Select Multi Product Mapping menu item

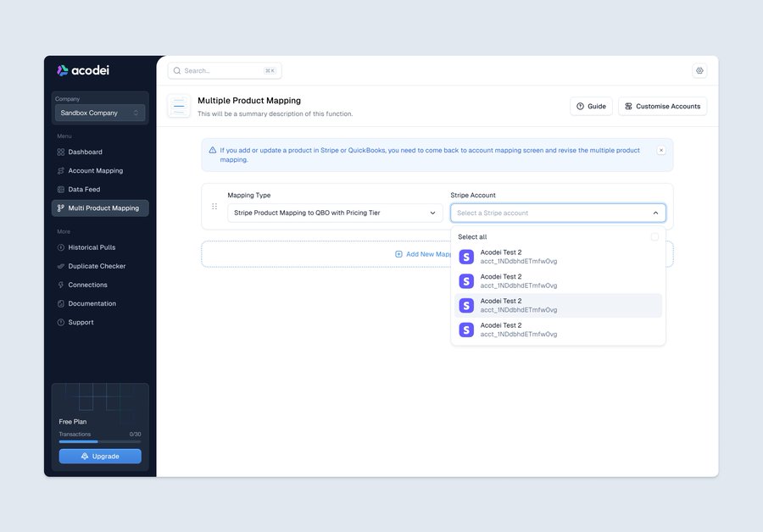click(100, 208)
